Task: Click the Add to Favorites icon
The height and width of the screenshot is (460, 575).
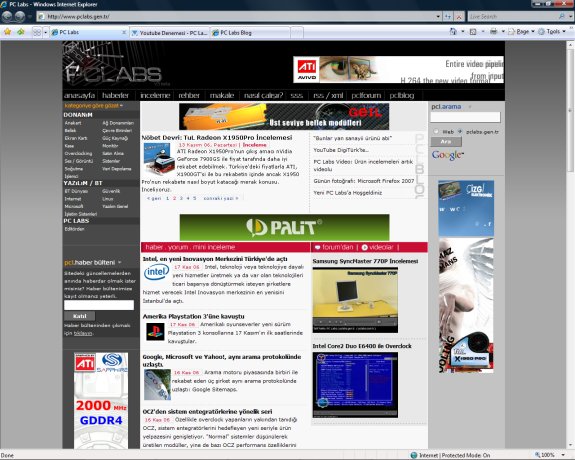Action: point(21,32)
